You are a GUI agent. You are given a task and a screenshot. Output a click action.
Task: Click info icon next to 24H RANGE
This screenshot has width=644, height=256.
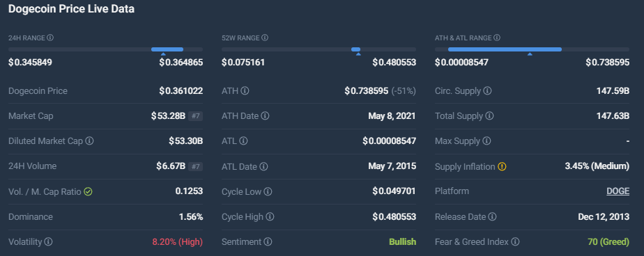point(50,38)
